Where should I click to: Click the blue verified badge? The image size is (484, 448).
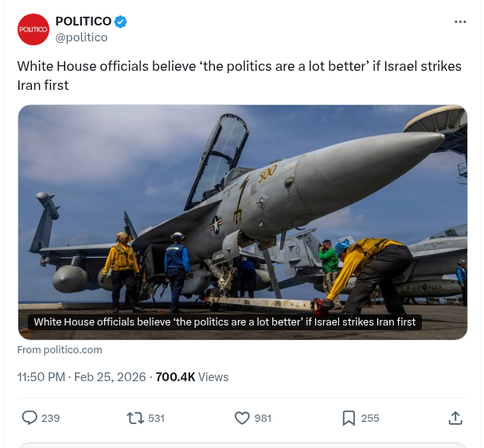[x=121, y=21]
